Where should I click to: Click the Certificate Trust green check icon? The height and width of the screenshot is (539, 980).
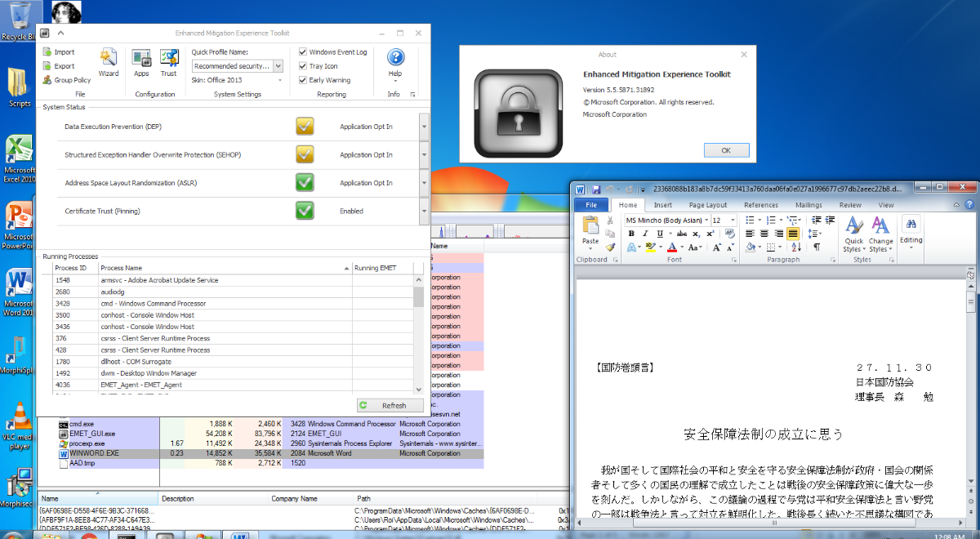pyautogui.click(x=305, y=211)
